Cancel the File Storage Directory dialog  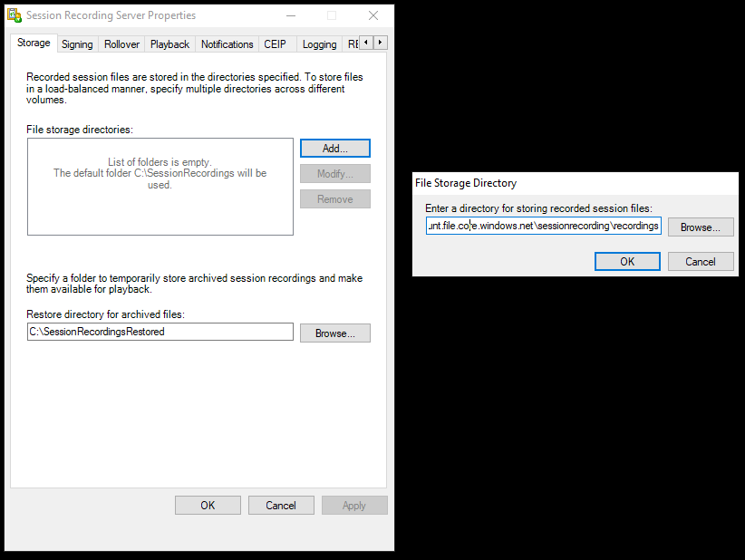click(x=701, y=261)
